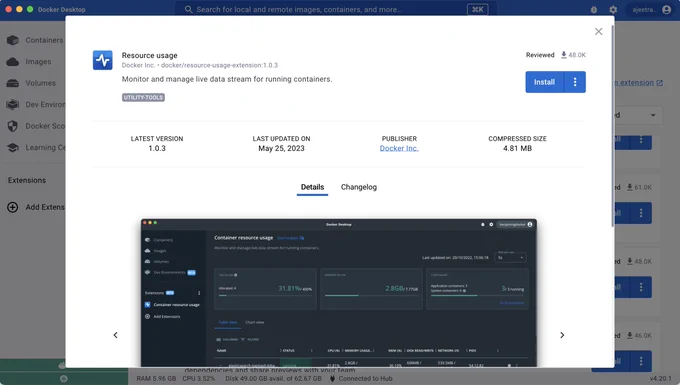Click the Add Extensions plus icon
This screenshot has height=385, width=680.
coord(13,207)
